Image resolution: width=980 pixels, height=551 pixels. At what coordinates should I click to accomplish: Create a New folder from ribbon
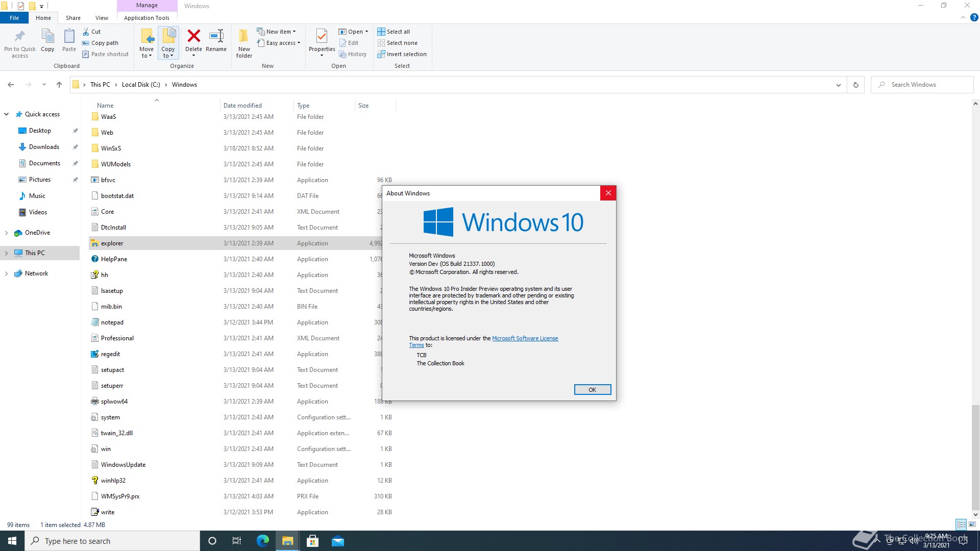[x=244, y=43]
